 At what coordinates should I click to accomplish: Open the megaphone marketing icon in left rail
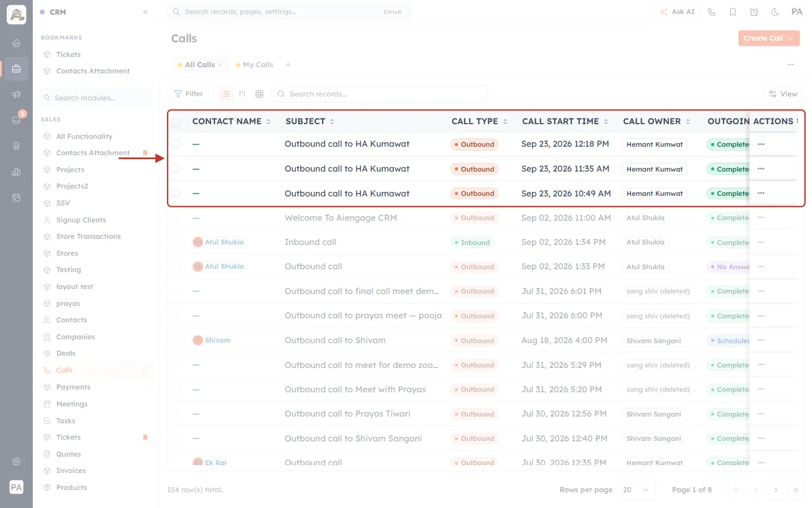16,94
